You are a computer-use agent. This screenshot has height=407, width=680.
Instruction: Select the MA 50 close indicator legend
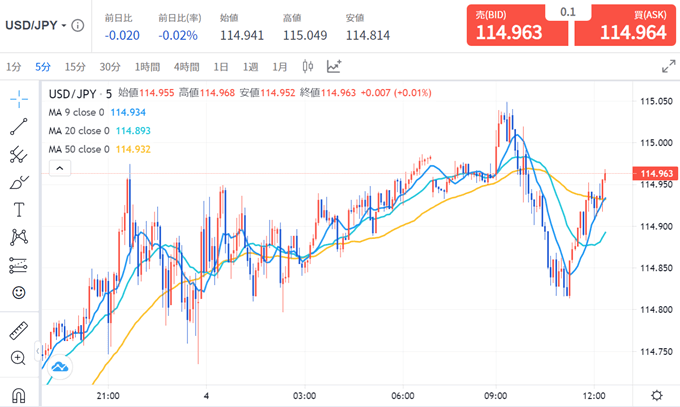100,149
